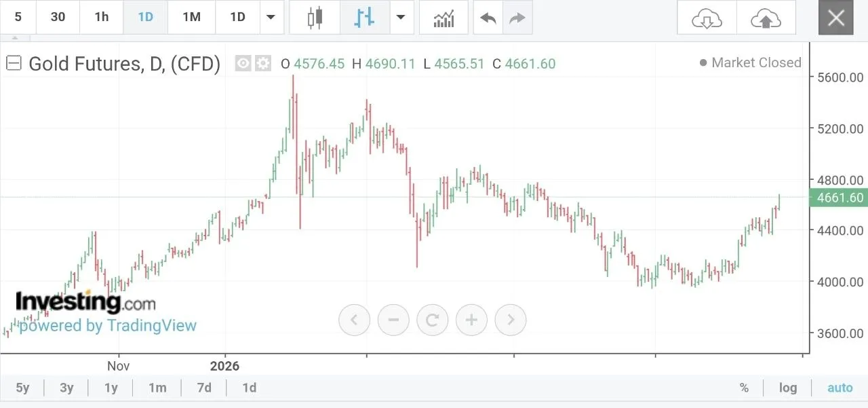Undo the last chart action

point(488,18)
